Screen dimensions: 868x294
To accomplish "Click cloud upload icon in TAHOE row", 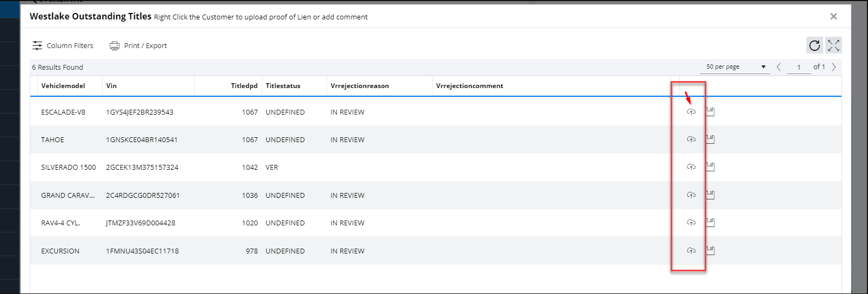I will click(x=691, y=139).
